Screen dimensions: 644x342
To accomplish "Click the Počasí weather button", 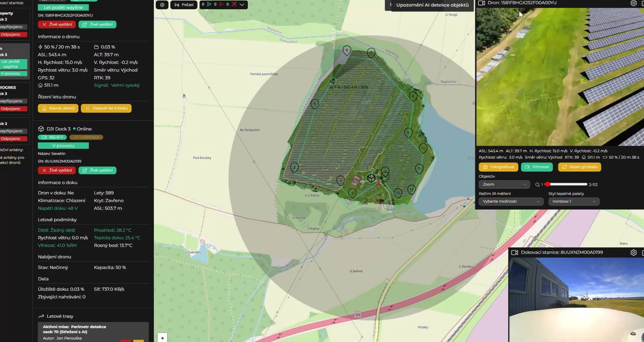I will (x=184, y=5).
